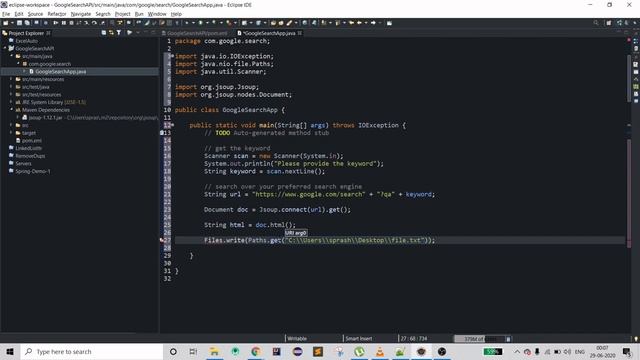640x360 pixels.
Task: Collapse the main method fold on line 12
Action: [x=173, y=124]
